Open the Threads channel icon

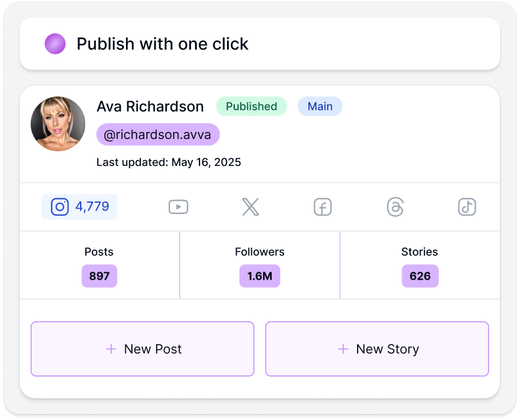pos(395,207)
